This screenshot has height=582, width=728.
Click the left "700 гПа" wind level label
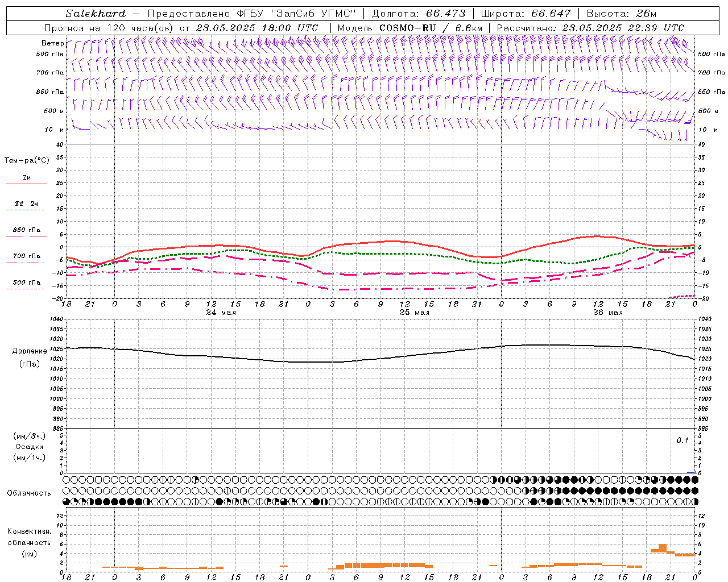[50, 73]
